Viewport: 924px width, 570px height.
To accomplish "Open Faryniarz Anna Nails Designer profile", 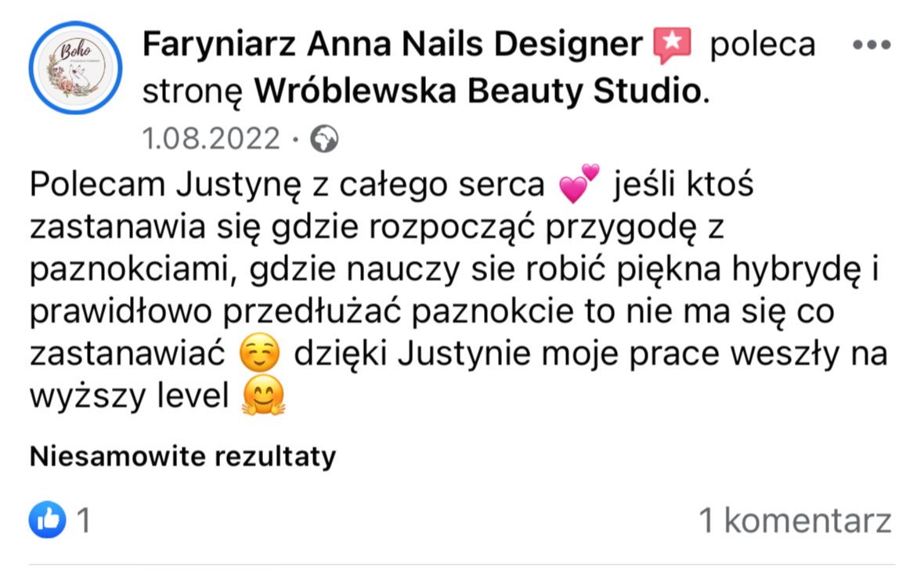I will point(392,44).
